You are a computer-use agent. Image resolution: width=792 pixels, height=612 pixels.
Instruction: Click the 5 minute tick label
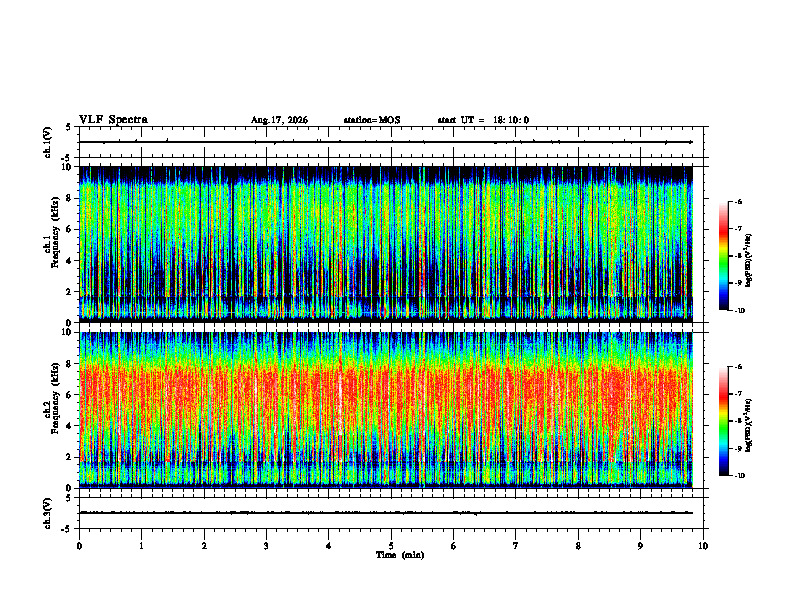pyautogui.click(x=391, y=546)
